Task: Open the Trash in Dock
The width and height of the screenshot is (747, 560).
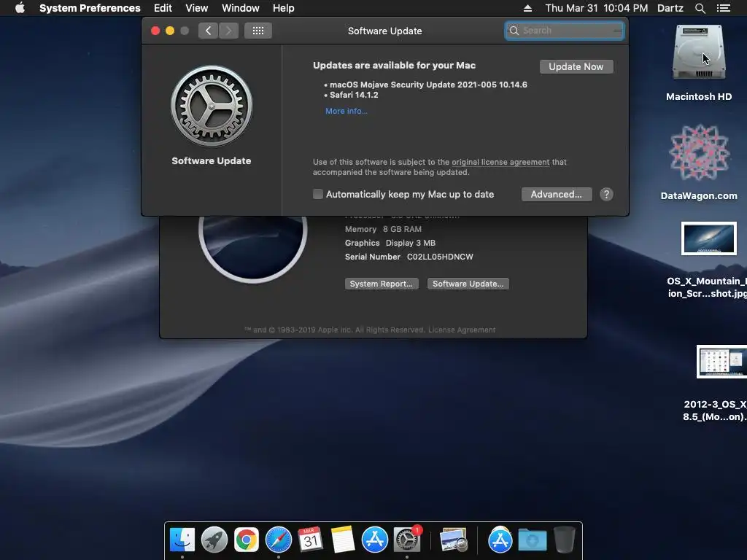Action: (565, 540)
